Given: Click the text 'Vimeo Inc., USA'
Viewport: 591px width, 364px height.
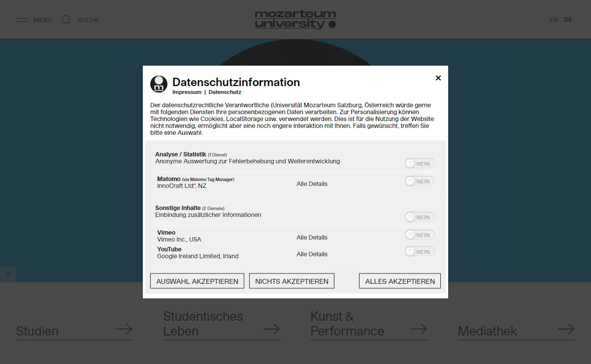Looking at the screenshot, I should click(179, 240).
